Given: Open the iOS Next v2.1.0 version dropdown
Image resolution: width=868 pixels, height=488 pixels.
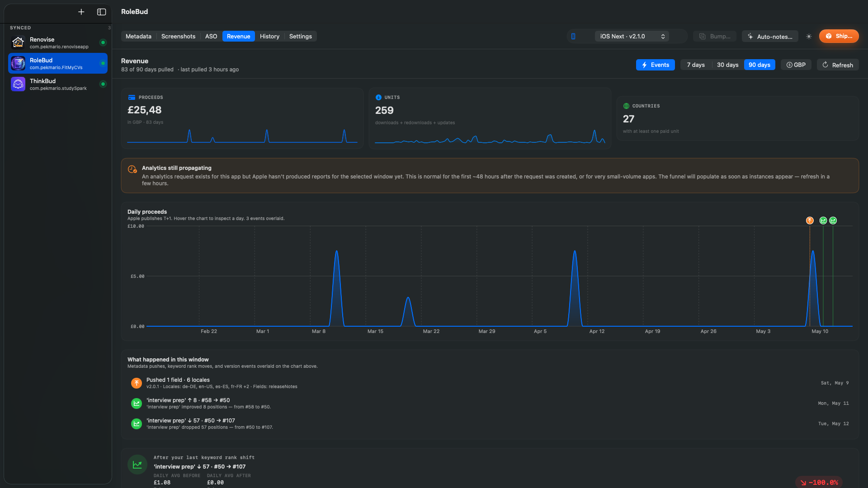Looking at the screenshot, I should pos(632,36).
